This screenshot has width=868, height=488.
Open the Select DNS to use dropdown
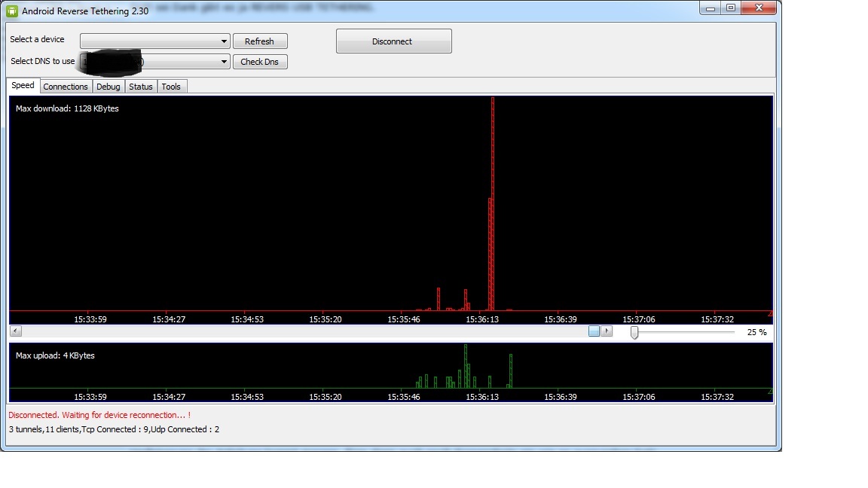point(155,62)
